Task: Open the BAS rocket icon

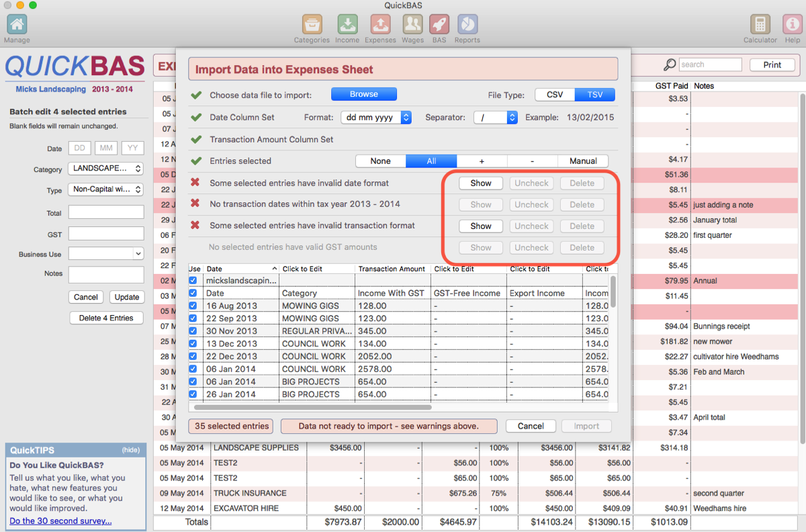Action: [x=439, y=25]
